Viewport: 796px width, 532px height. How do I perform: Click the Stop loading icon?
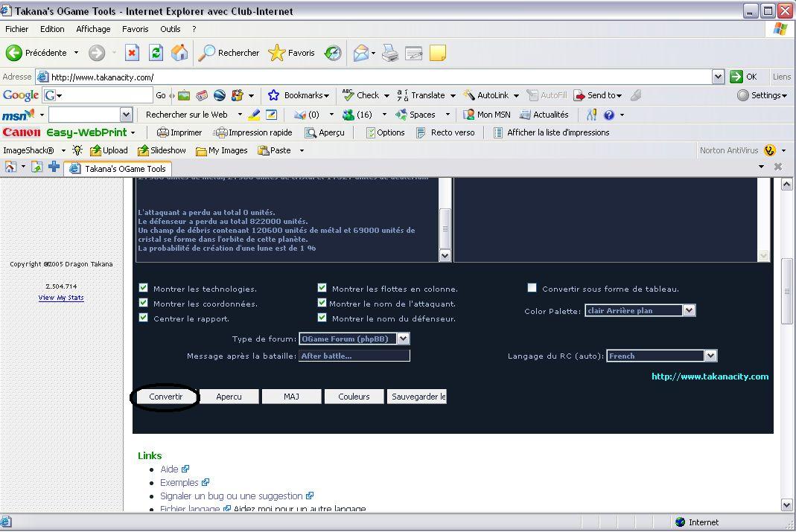(132, 53)
